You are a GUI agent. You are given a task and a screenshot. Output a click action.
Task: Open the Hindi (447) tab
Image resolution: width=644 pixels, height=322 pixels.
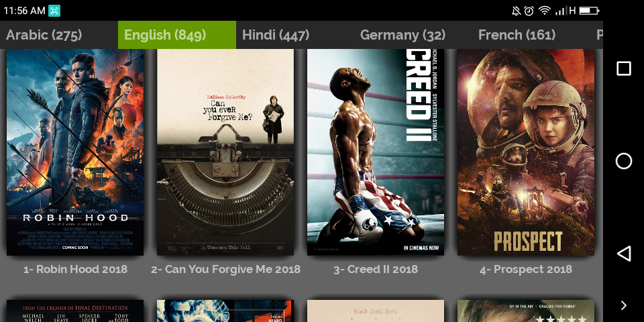[276, 35]
